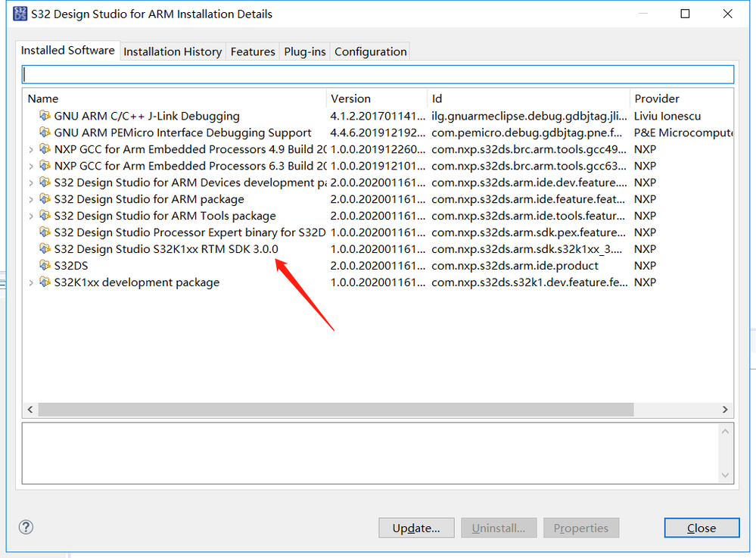Image resolution: width=756 pixels, height=558 pixels.
Task: Click Id com.nxp.s32ds.arm.sdk.s32k1xx_3.... cell
Action: point(527,249)
